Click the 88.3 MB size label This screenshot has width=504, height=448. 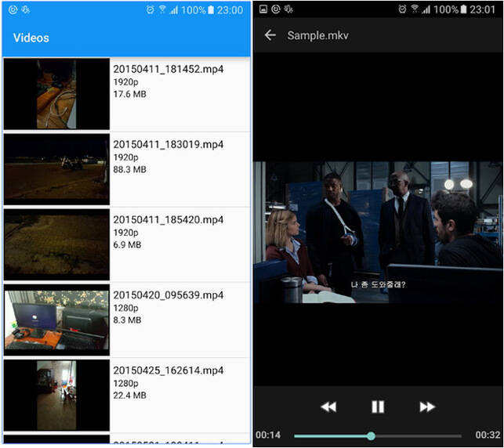pos(129,169)
